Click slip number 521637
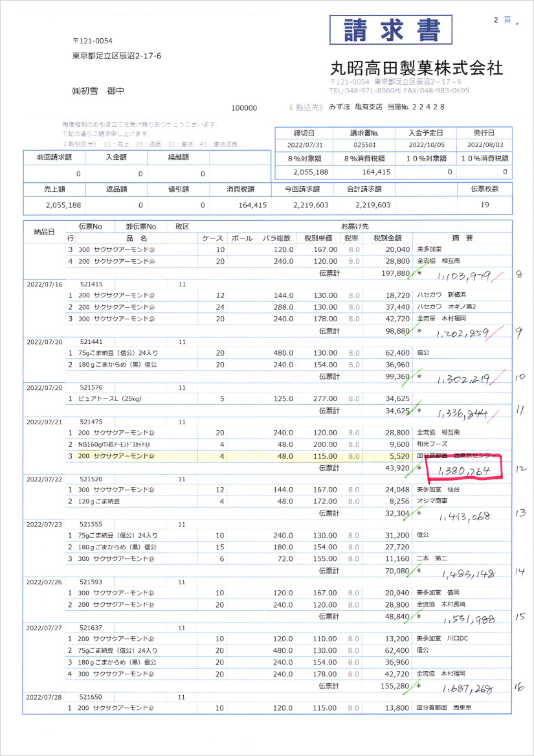Image resolution: width=534 pixels, height=756 pixels. [91, 628]
